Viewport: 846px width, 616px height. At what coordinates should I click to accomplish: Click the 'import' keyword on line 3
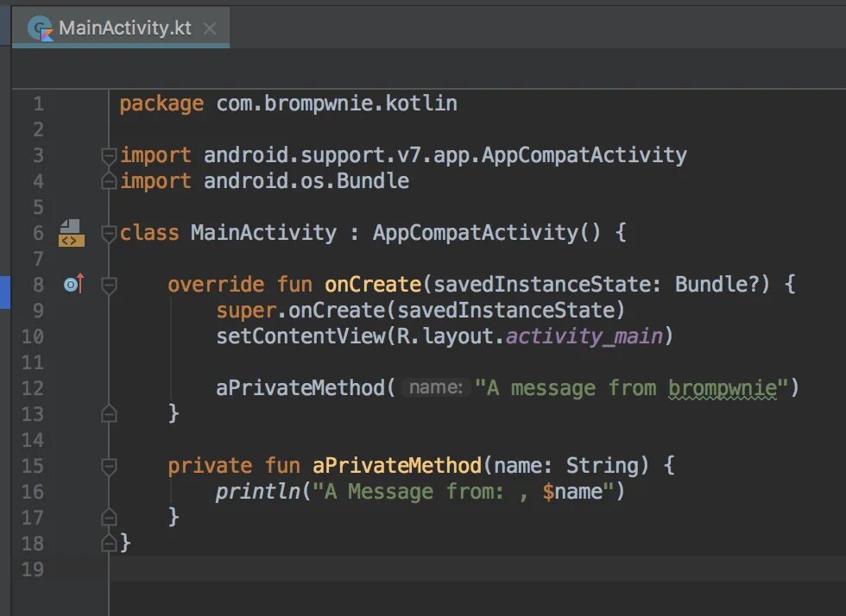click(x=155, y=155)
